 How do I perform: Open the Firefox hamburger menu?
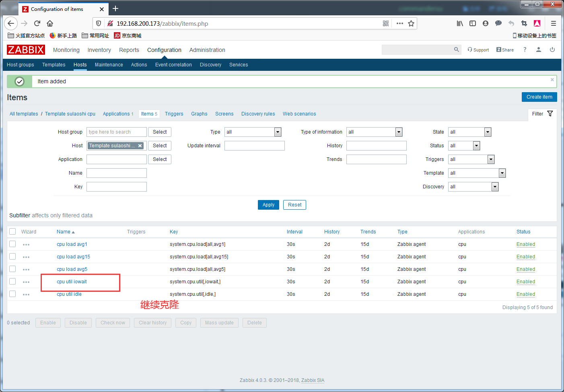click(554, 23)
